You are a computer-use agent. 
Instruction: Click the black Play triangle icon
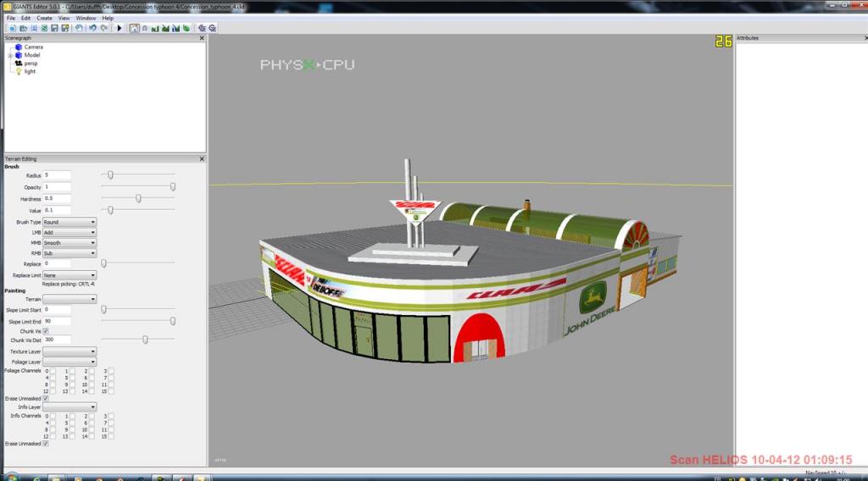pyautogui.click(x=119, y=28)
